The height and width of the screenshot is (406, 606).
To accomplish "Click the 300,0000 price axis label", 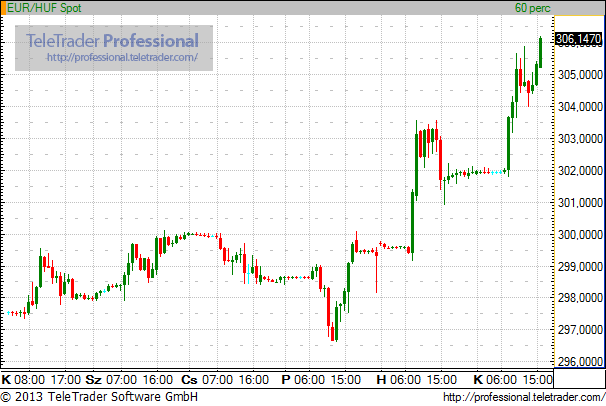I will [x=580, y=234].
